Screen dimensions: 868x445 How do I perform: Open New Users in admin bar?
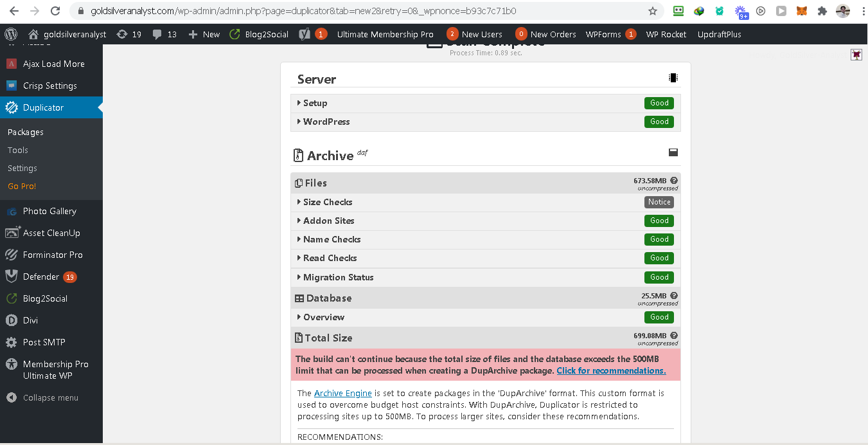pyautogui.click(x=474, y=34)
